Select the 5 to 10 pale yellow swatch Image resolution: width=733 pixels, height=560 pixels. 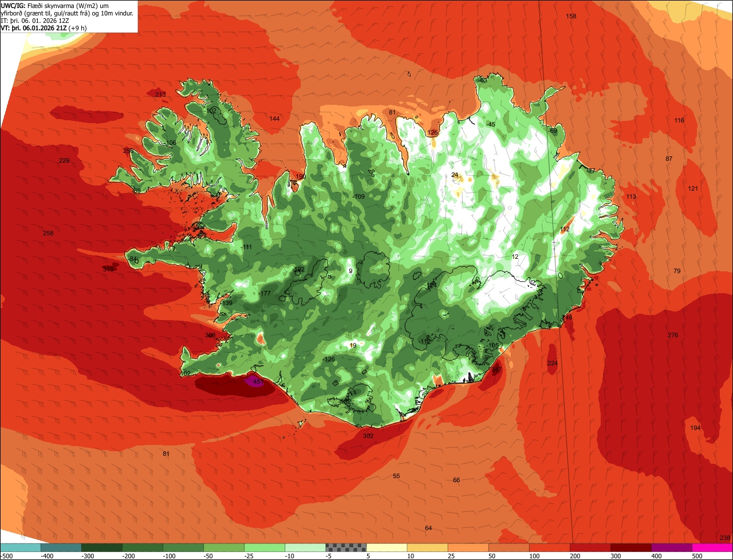[387, 547]
